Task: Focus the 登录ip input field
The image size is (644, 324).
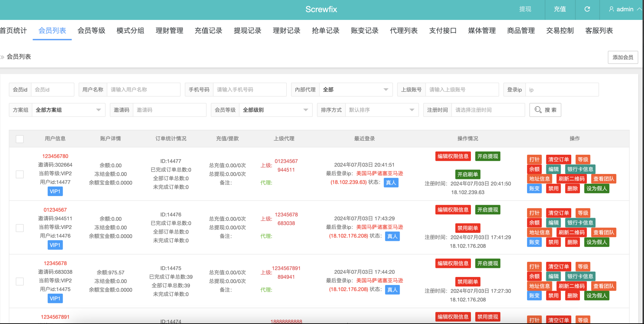Action: pos(562,90)
